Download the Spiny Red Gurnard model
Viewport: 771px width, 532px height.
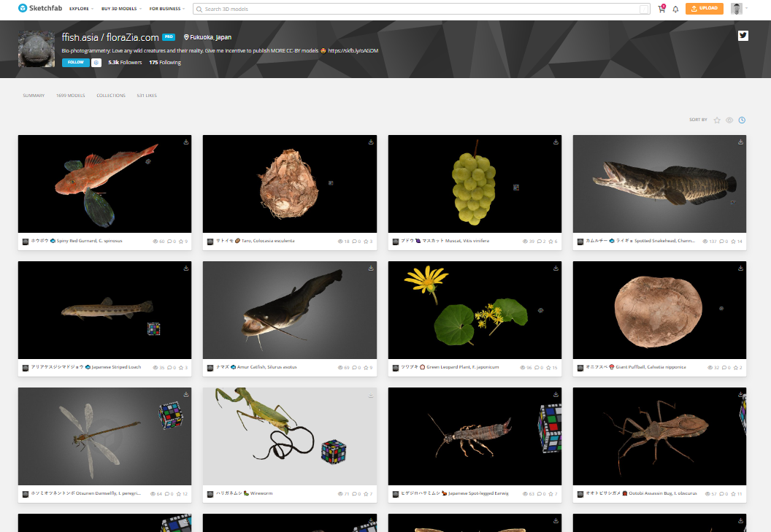[186, 142]
